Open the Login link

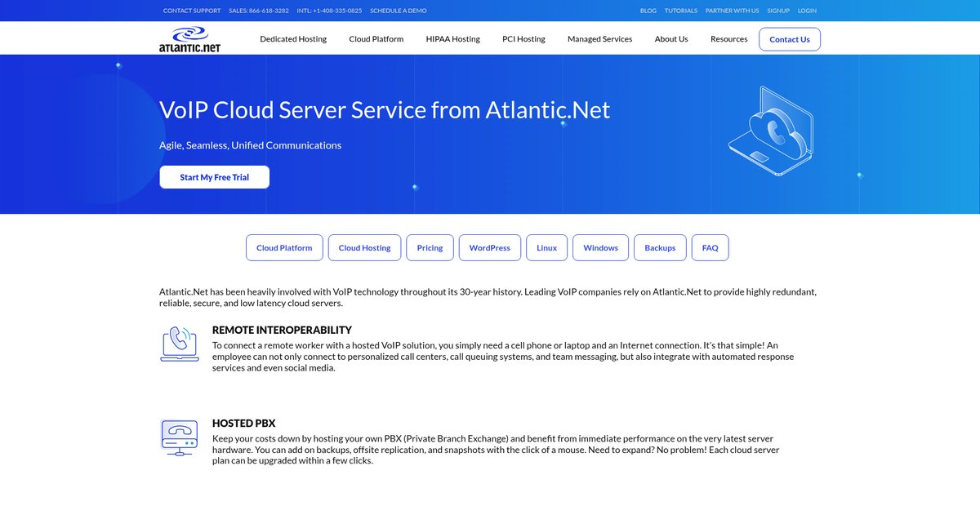pos(807,11)
